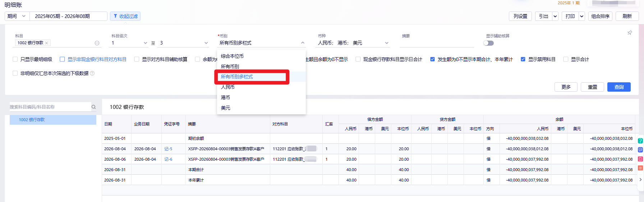Click the orange gift icon in side toolbar
644x202 pixels.
pyautogui.click(x=640, y=168)
